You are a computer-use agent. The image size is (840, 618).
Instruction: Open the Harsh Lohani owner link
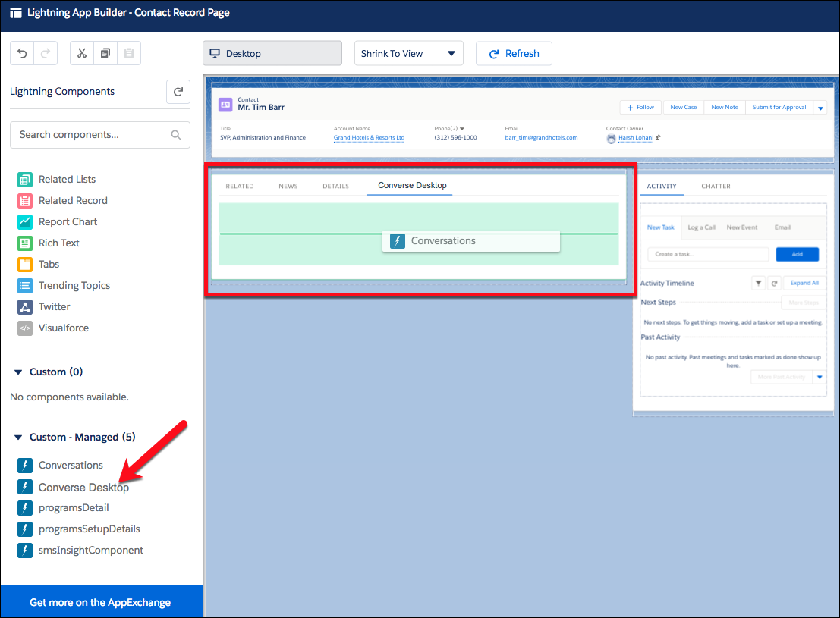[636, 138]
